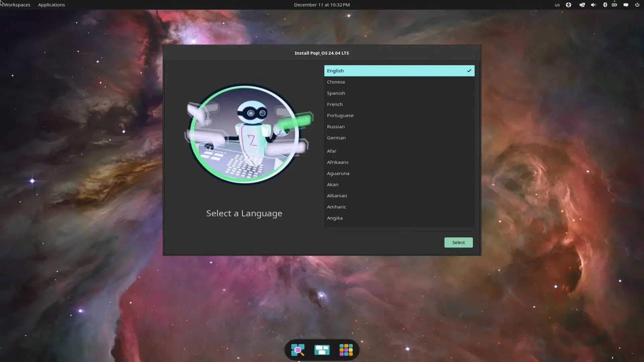The image size is (644, 362).
Task: Open the battery status tray icon
Action: (x=614, y=5)
